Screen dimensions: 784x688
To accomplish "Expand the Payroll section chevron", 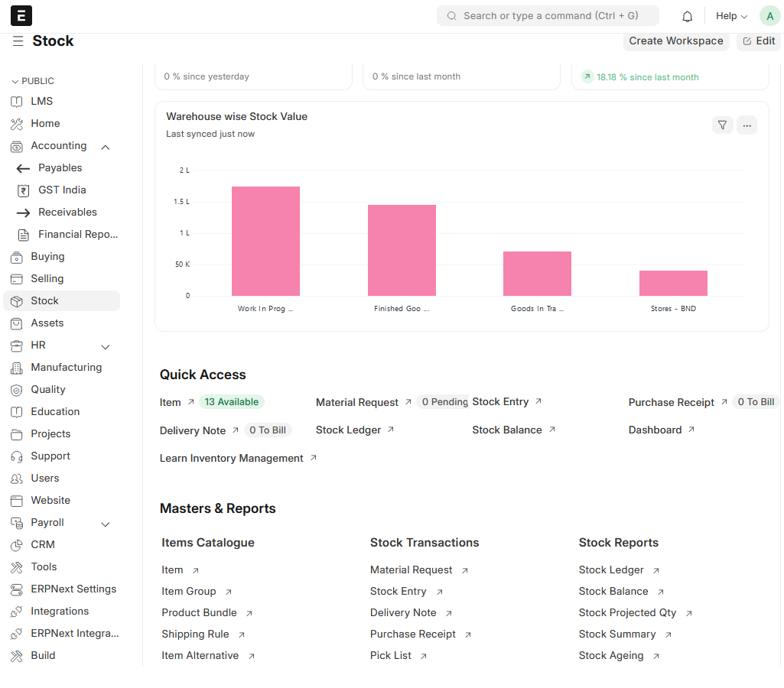I will [x=106, y=524].
